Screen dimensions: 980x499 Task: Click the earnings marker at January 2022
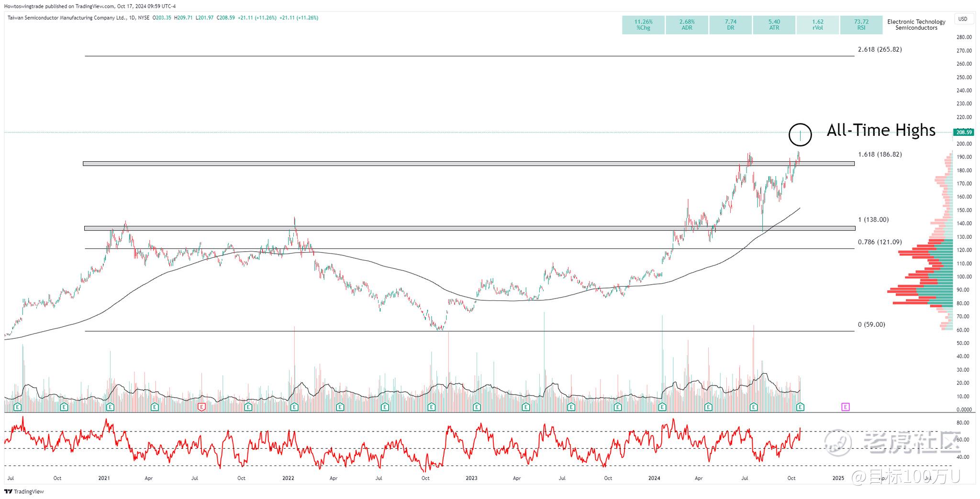click(294, 407)
